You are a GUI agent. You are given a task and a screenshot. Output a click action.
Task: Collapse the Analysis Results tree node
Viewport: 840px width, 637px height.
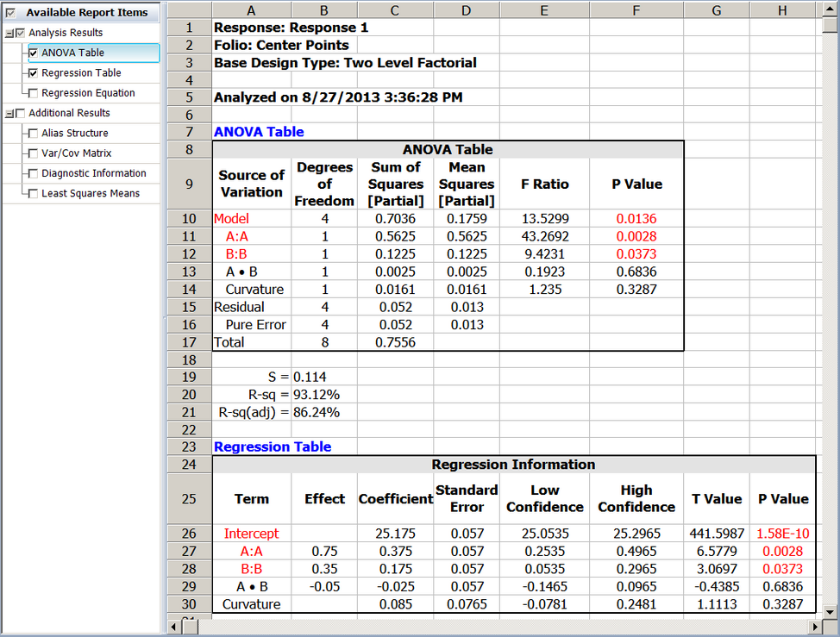coord(9,34)
